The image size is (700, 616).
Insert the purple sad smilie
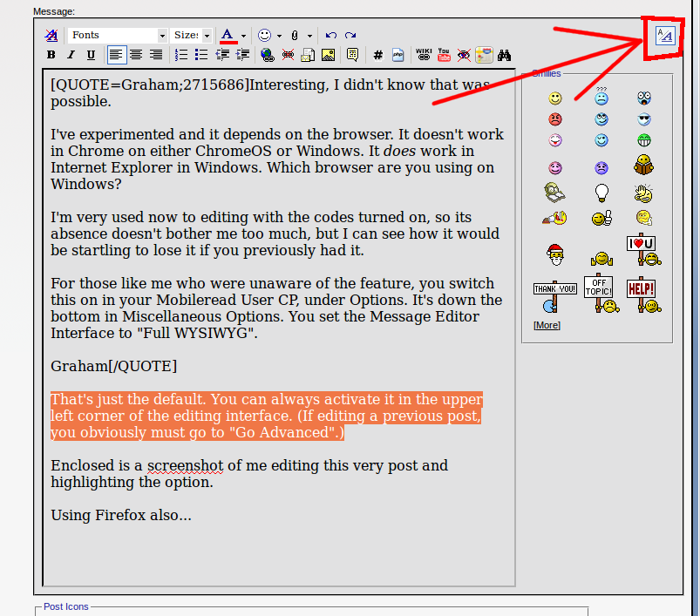pyautogui.click(x=601, y=168)
